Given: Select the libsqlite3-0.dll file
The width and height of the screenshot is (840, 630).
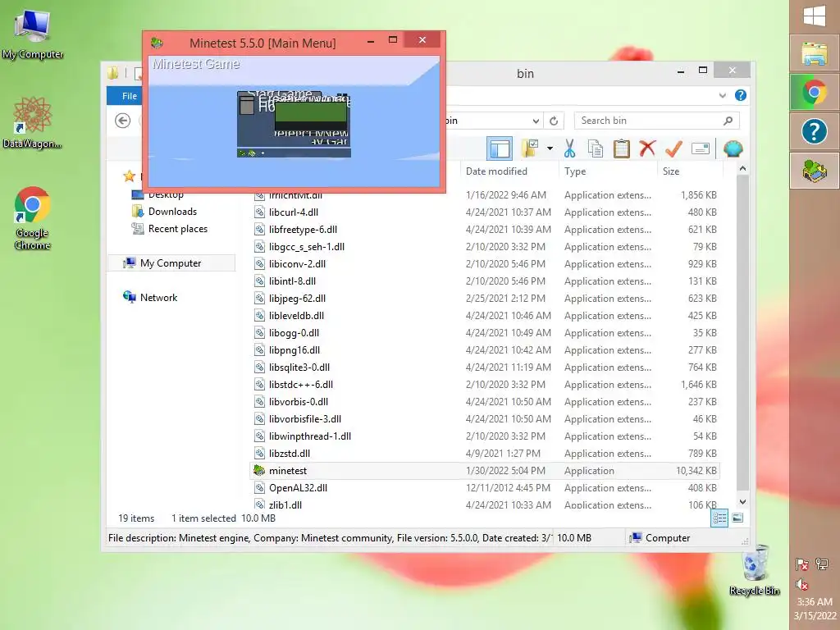Looking at the screenshot, I should [x=299, y=367].
